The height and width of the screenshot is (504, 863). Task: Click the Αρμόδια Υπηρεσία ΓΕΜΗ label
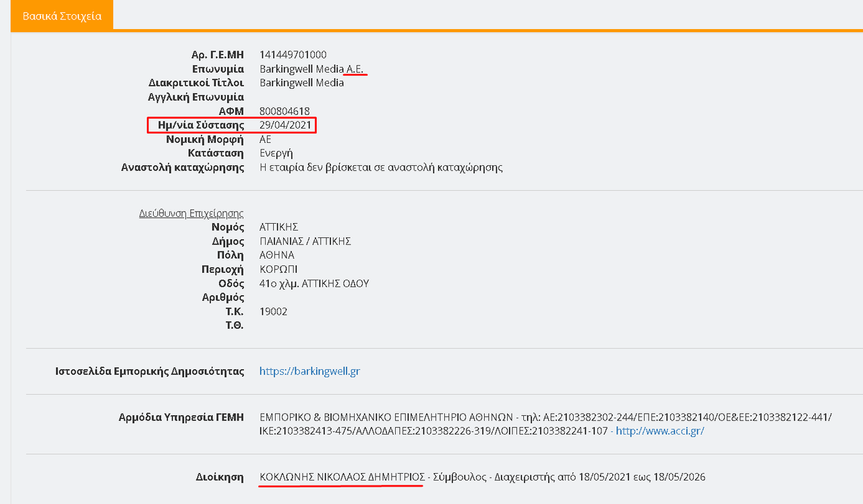[x=181, y=417]
